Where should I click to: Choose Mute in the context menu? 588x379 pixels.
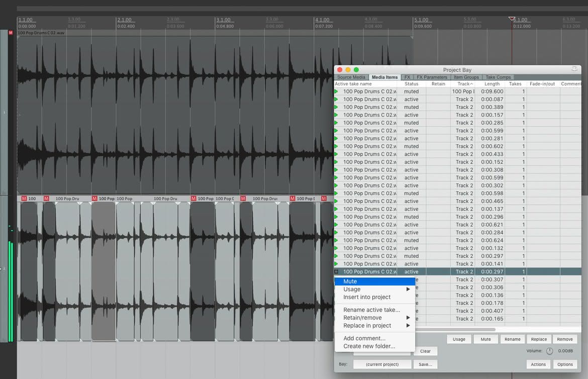point(375,281)
